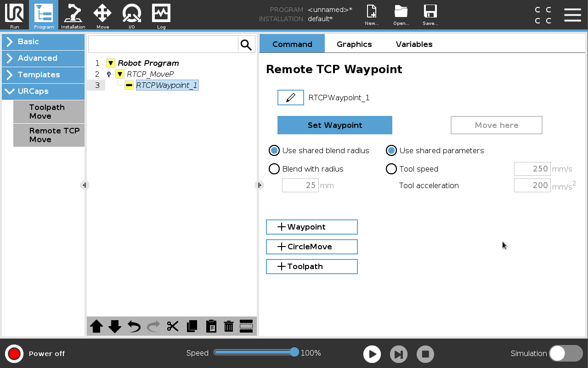Switch to the Graphics tab

click(x=354, y=44)
